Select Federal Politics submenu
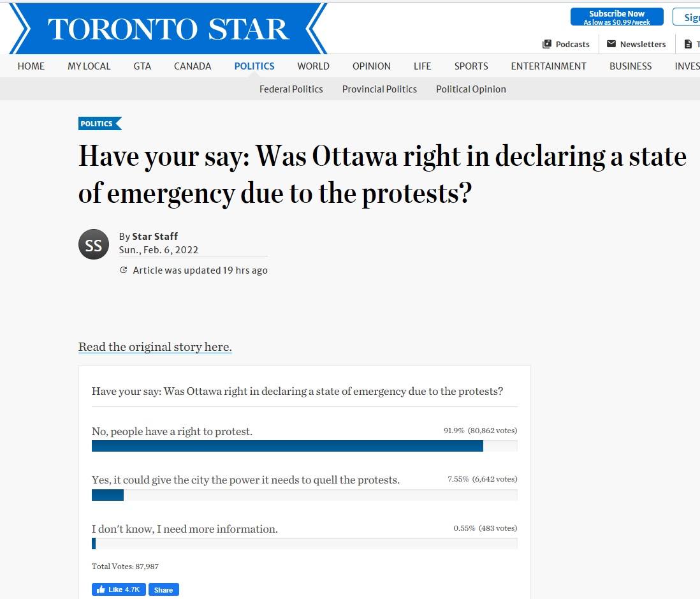 (x=291, y=89)
